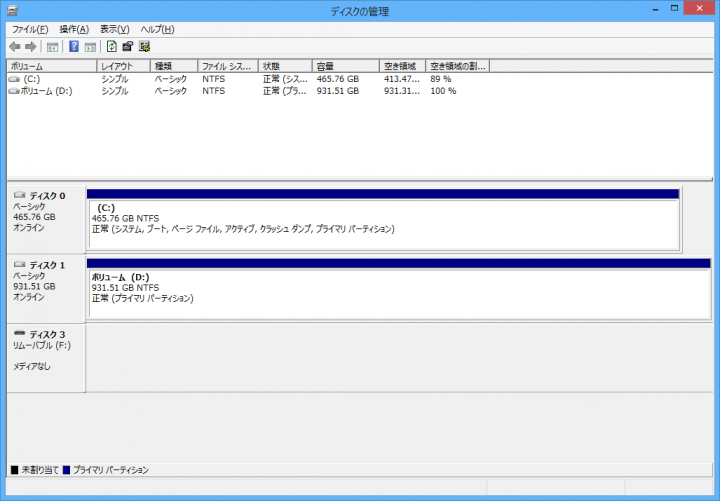Click the Forward arrow toolbar icon

pyautogui.click(x=31, y=46)
